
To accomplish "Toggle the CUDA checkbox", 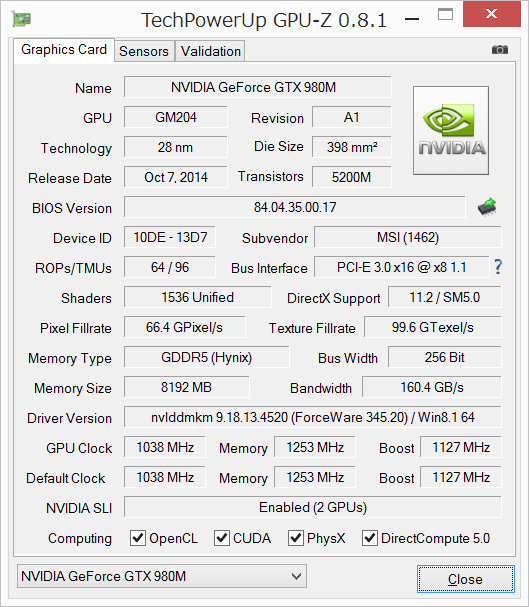I will click(222, 538).
